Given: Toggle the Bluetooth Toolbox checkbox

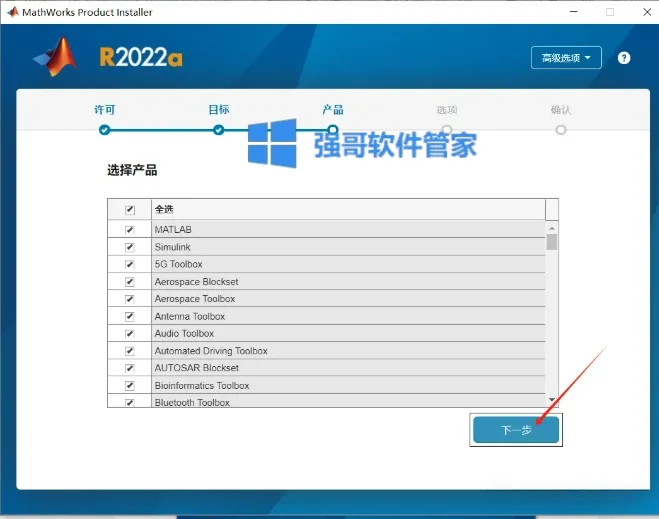Looking at the screenshot, I should coord(130,402).
